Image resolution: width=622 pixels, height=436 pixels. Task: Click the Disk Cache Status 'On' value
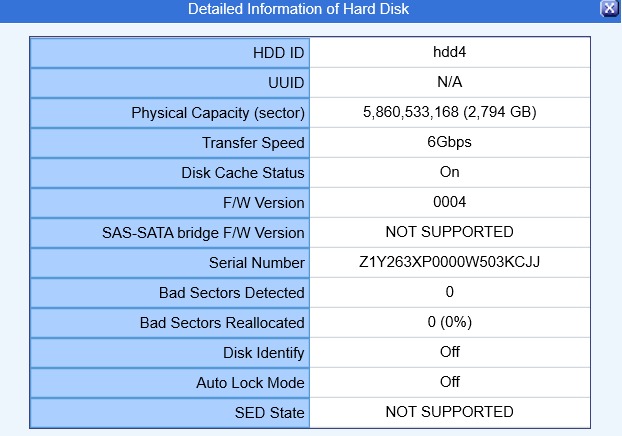pyautogui.click(x=449, y=172)
